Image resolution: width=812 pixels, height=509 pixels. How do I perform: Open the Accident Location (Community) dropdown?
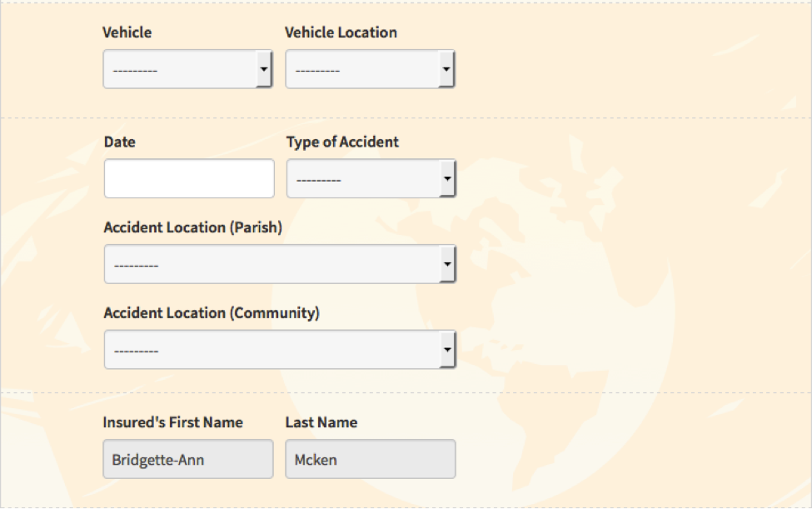(x=280, y=350)
